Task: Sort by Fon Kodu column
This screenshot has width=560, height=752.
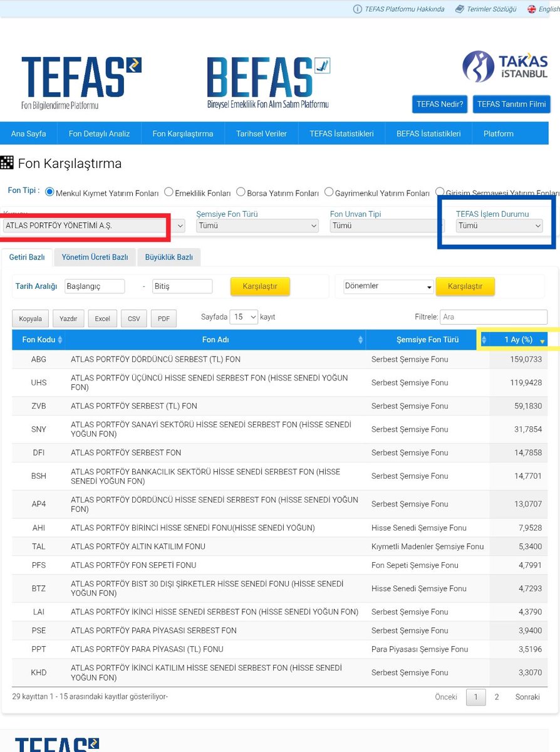Action: 38,340
